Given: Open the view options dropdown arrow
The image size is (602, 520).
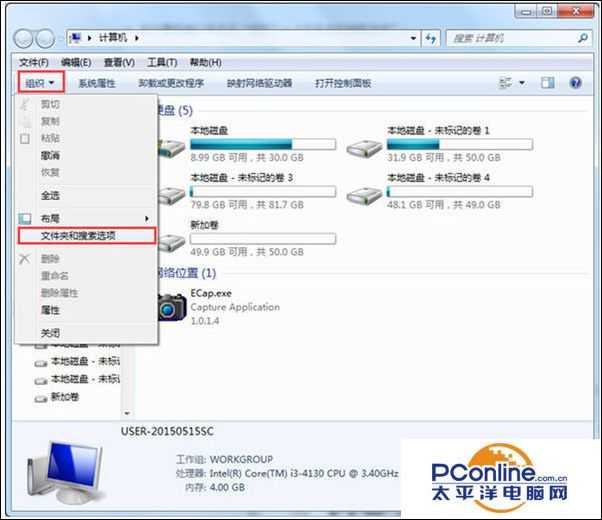Looking at the screenshot, I should point(522,83).
